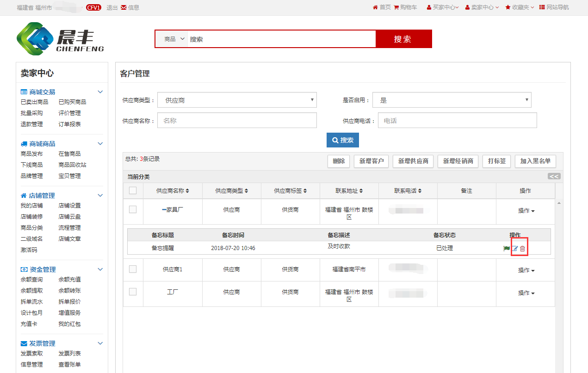
Task: Open 卖家中心 top menu
Action: tap(482, 7)
